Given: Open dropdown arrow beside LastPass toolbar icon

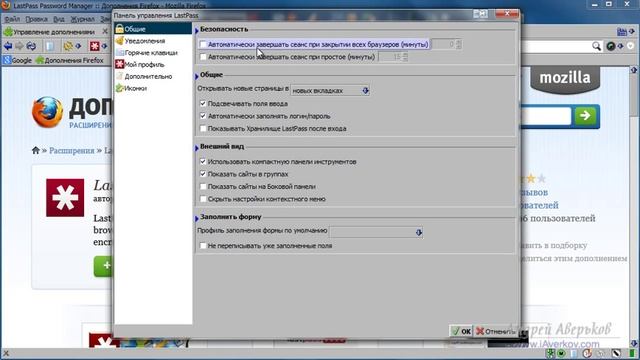Looking at the screenshot, I should click(x=104, y=46).
